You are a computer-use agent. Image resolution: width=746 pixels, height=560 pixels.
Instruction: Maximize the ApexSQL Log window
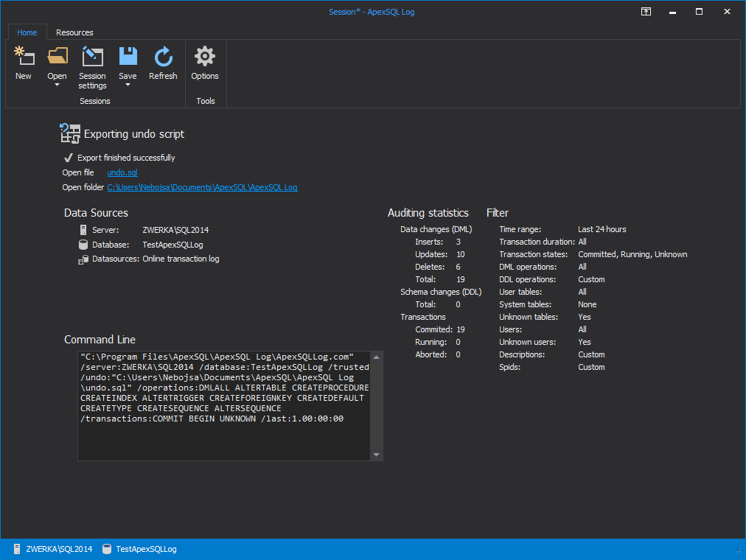[x=699, y=12]
